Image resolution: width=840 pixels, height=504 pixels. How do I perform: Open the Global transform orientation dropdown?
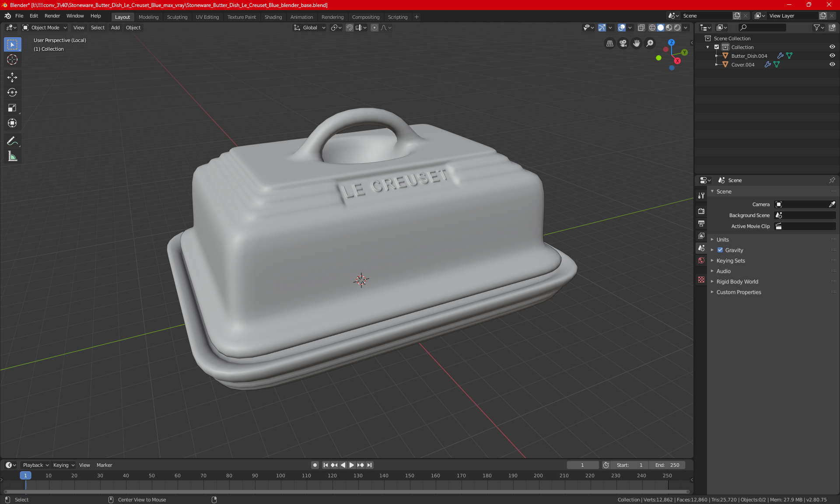click(x=310, y=28)
